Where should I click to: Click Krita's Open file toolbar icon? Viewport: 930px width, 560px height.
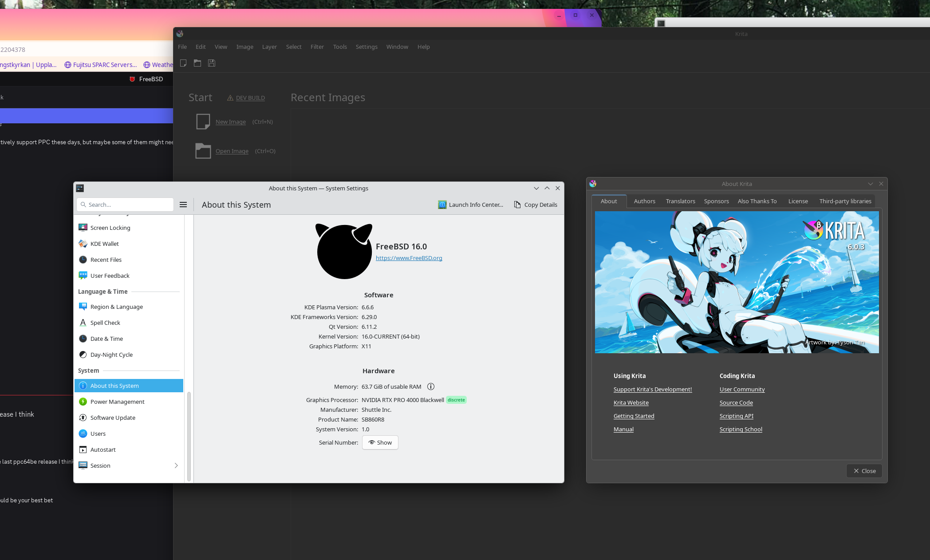[x=197, y=63]
